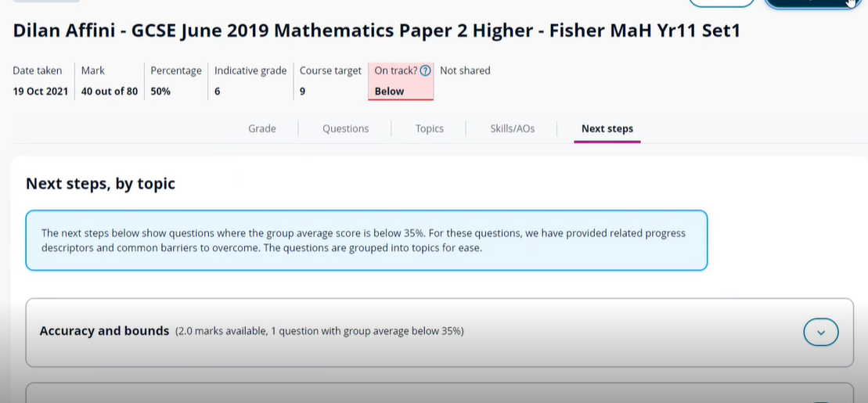Select the Skills/AOs tab
868x403 pixels.
point(513,128)
